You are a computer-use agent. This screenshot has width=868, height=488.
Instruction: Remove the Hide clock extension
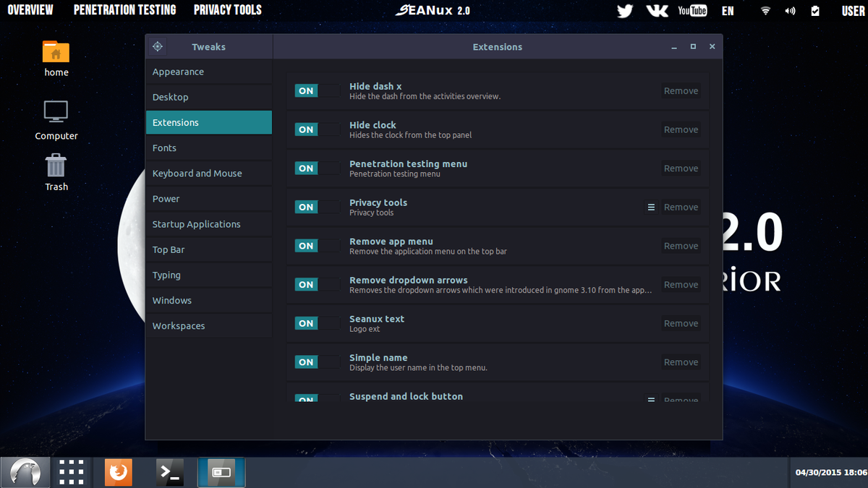click(x=681, y=129)
